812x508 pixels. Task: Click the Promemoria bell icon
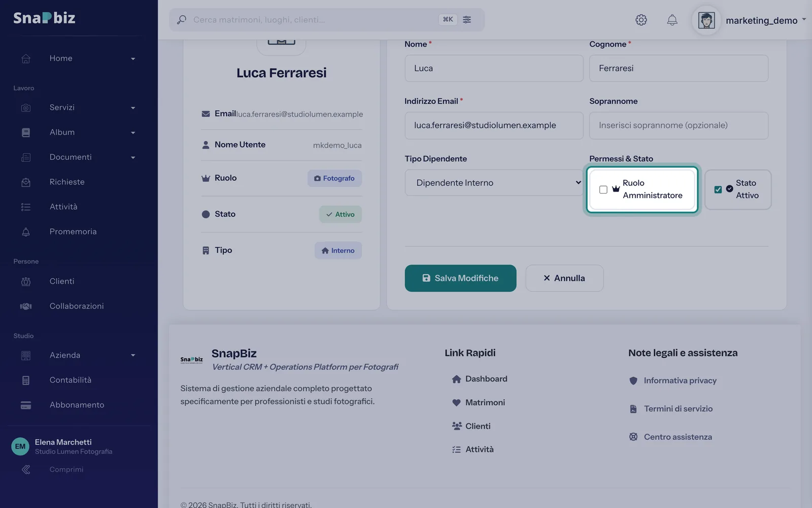point(26,232)
